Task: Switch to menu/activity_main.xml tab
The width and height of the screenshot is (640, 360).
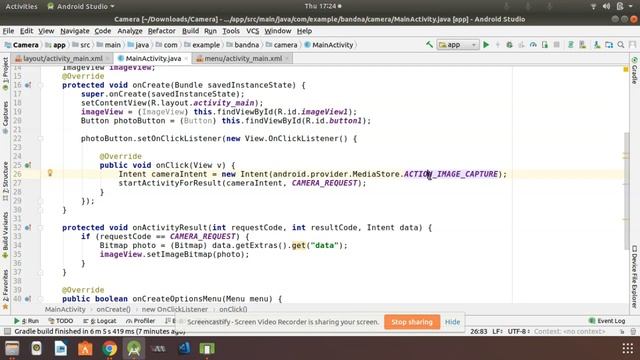Action: coord(243,58)
